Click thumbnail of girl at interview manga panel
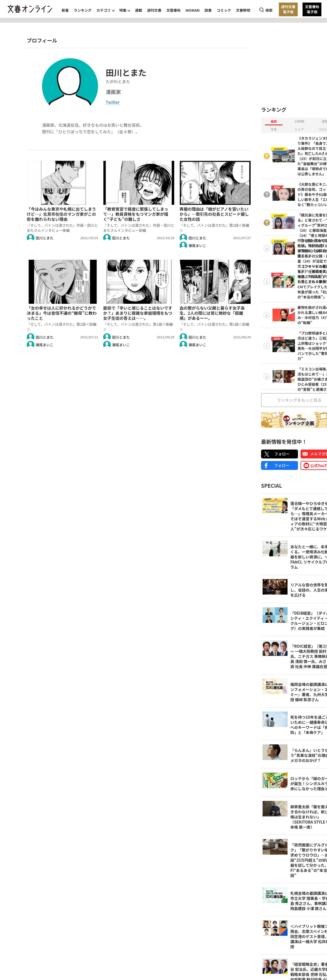The width and height of the screenshot is (327, 980). click(139, 282)
